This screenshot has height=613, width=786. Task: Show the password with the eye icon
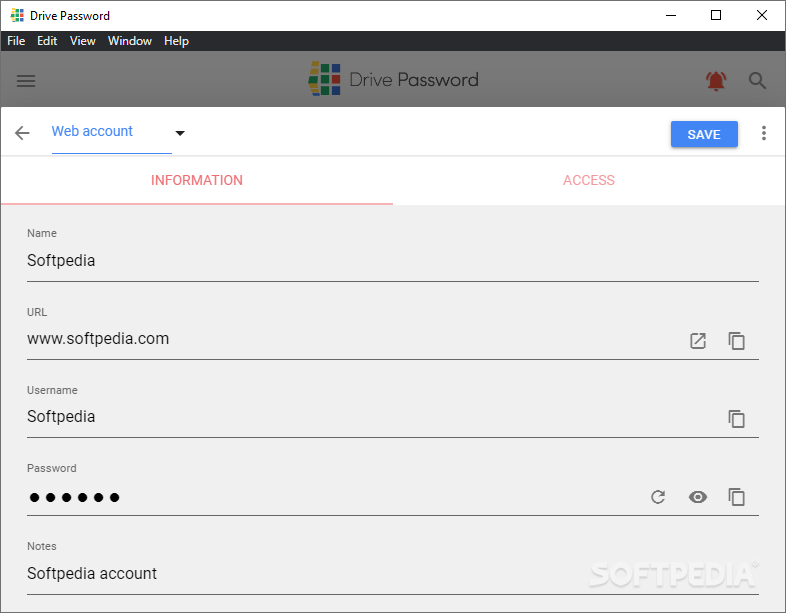[x=697, y=497]
